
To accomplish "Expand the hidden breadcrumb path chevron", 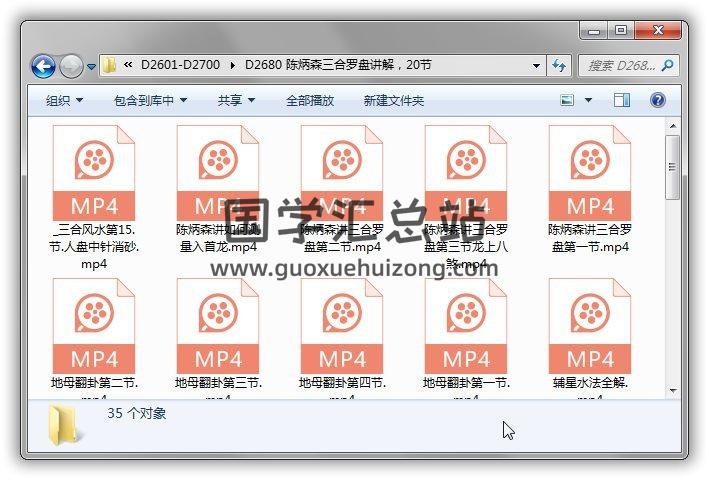I will pos(128,65).
